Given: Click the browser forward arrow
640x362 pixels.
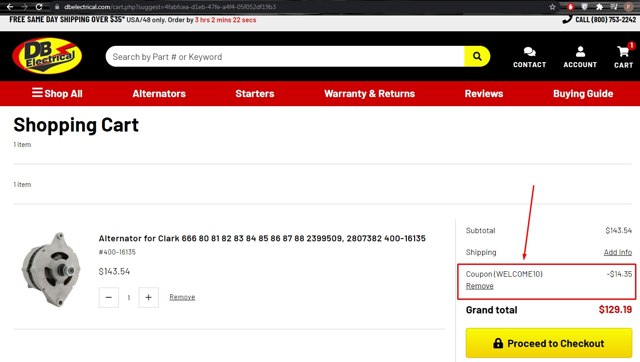Looking at the screenshot, I should [x=24, y=7].
